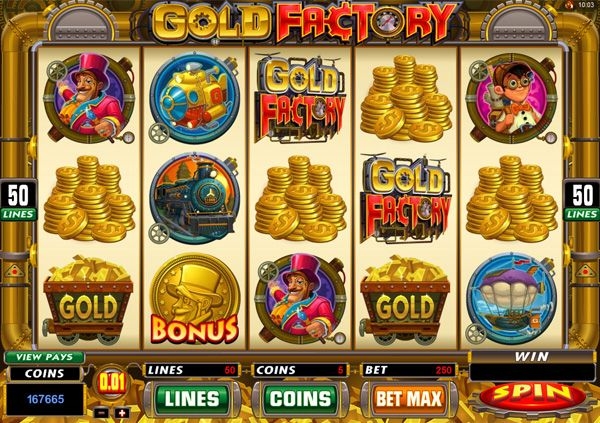This screenshot has width=600, height=423.
Task: Click the coin pile symbol on fifth reel
Action: pos(512,199)
